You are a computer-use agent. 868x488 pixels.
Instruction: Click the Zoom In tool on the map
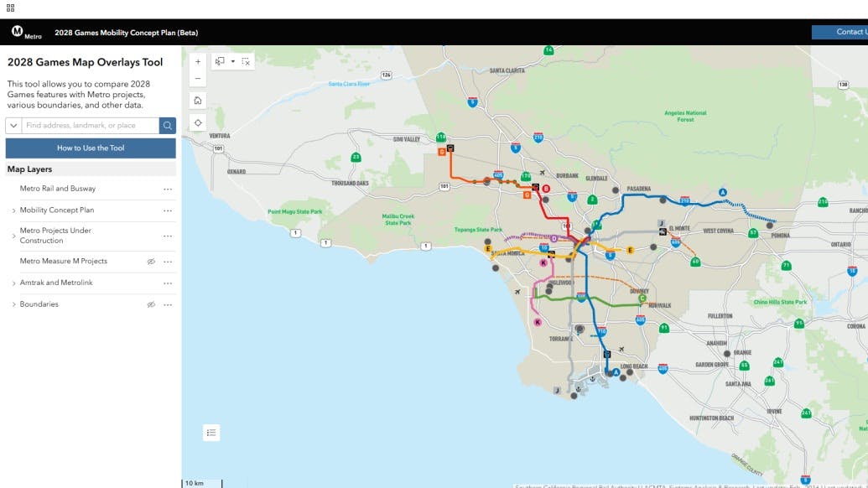198,60
